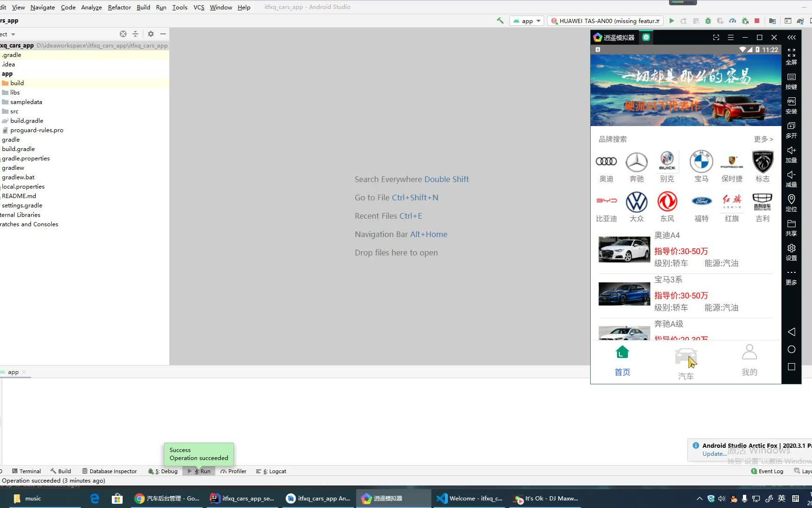
Task: Open the View menu
Action: click(18, 7)
